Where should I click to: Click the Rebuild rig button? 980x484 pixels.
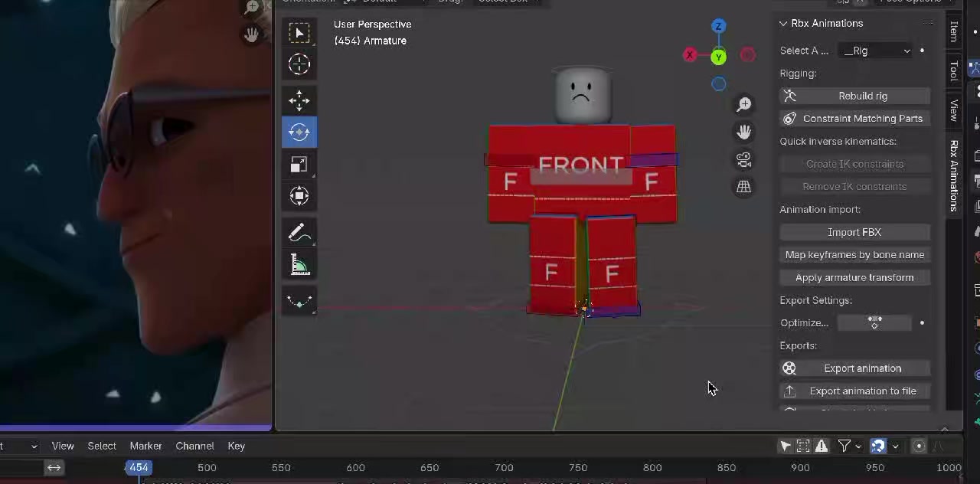[855, 96]
